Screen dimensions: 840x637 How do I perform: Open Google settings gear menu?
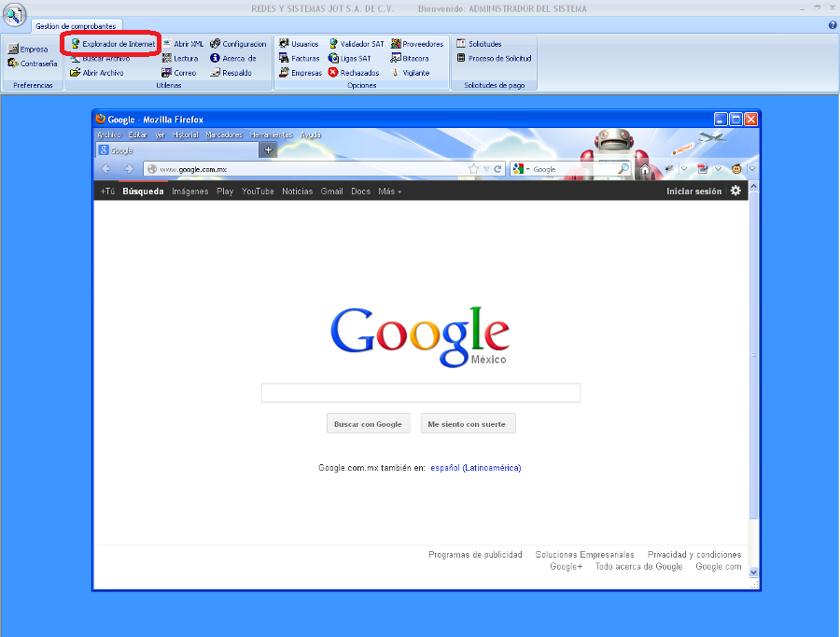coord(735,191)
